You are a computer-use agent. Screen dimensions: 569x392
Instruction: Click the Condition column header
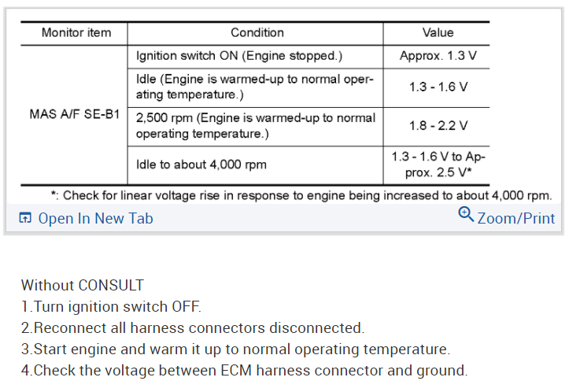point(257,33)
